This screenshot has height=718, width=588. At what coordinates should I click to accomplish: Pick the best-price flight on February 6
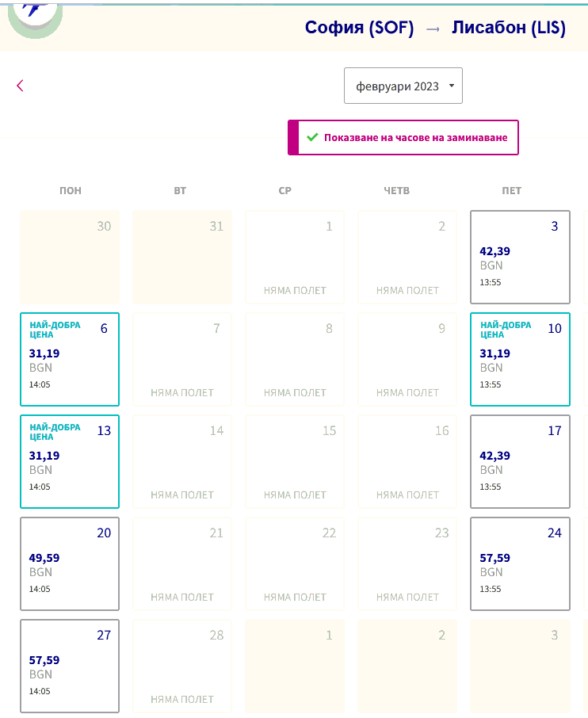(x=70, y=359)
